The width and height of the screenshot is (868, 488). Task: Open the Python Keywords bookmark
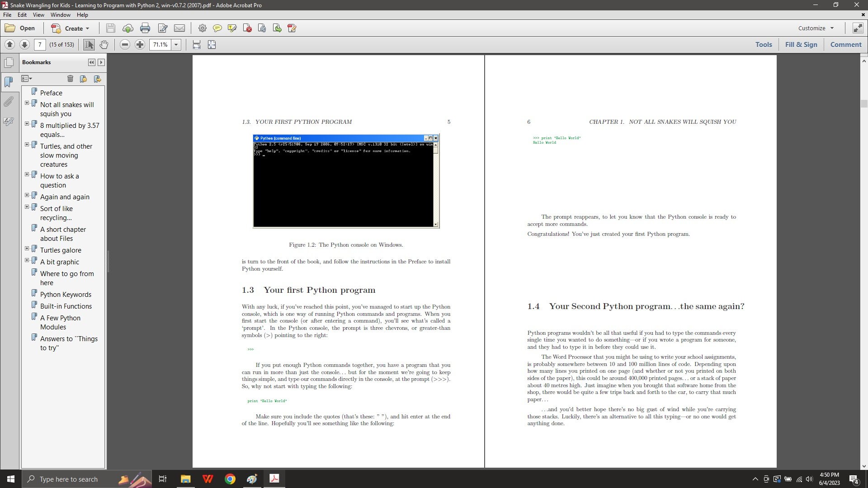(x=66, y=294)
